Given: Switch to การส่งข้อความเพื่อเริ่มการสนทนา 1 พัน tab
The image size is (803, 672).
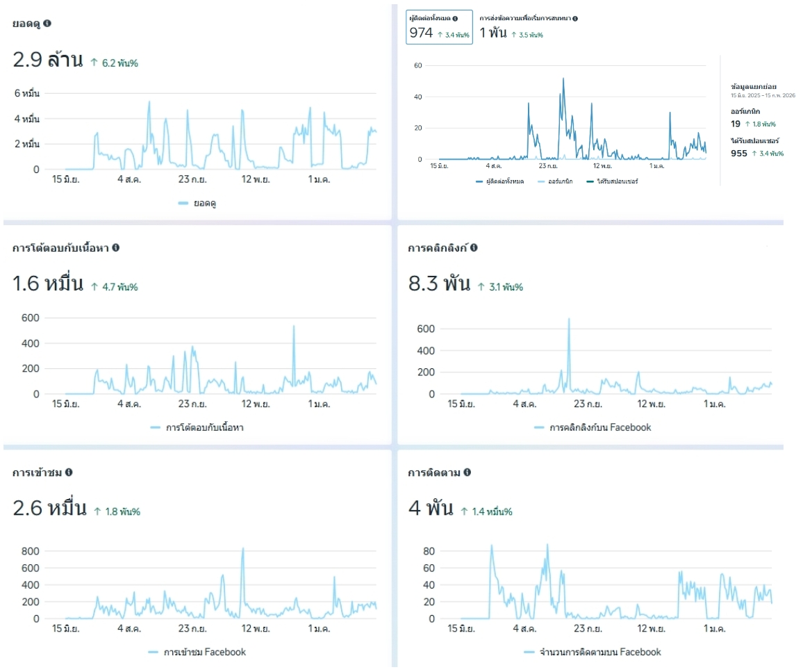Looking at the screenshot, I should 528,27.
